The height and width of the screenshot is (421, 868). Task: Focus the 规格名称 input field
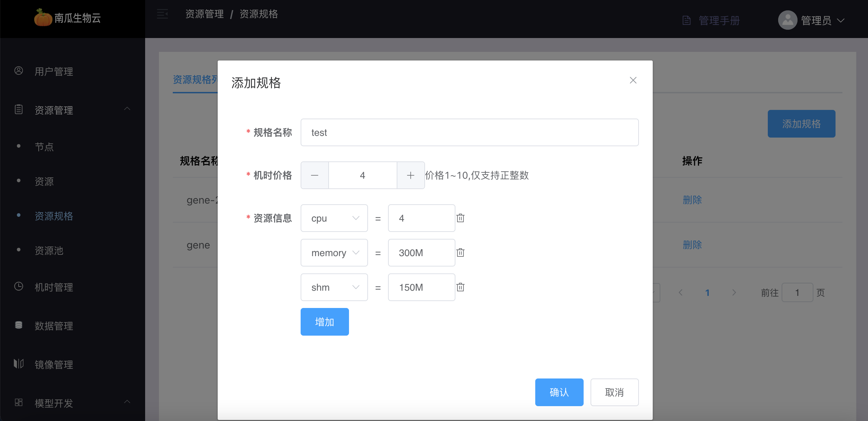click(x=470, y=132)
